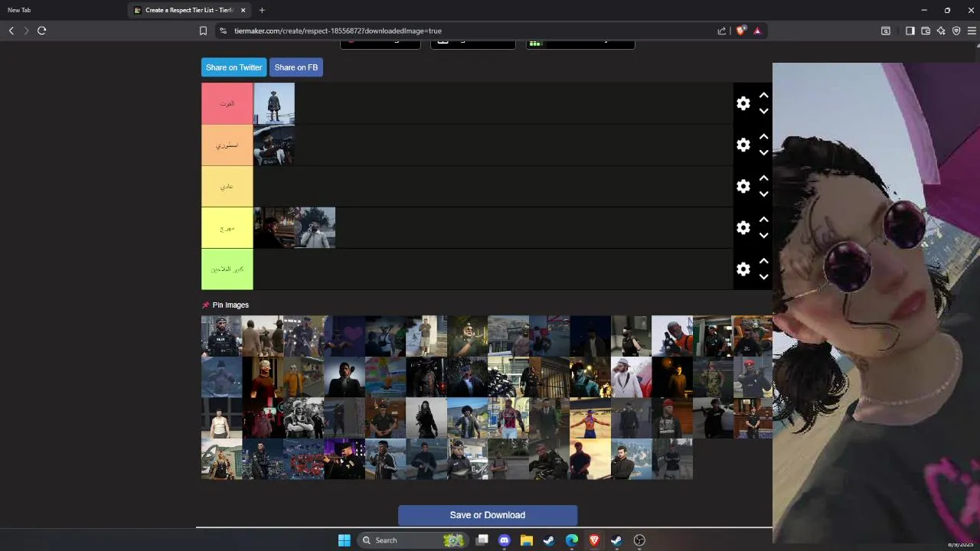980x551 pixels.
Task: Click the browser forward arrow
Action: tap(26, 31)
